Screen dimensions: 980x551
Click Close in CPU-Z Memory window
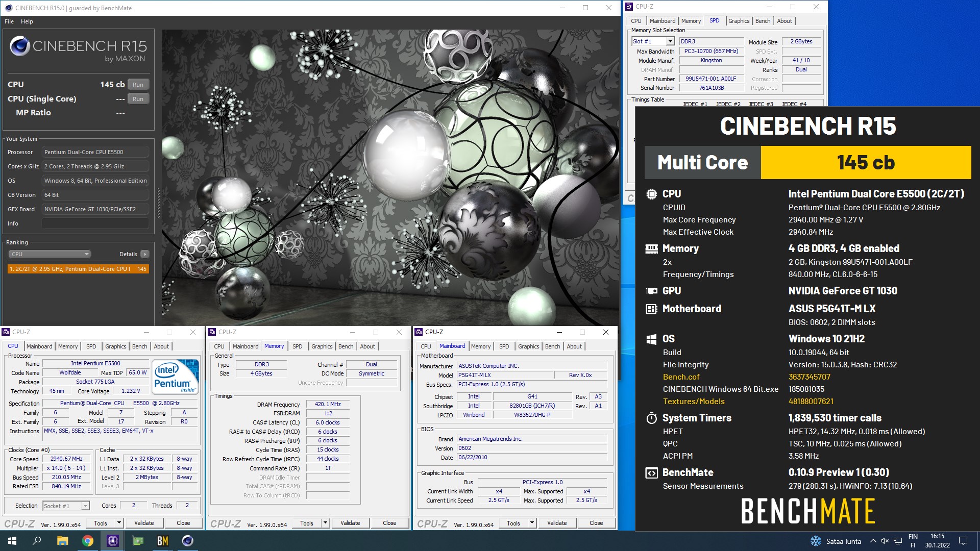point(389,523)
